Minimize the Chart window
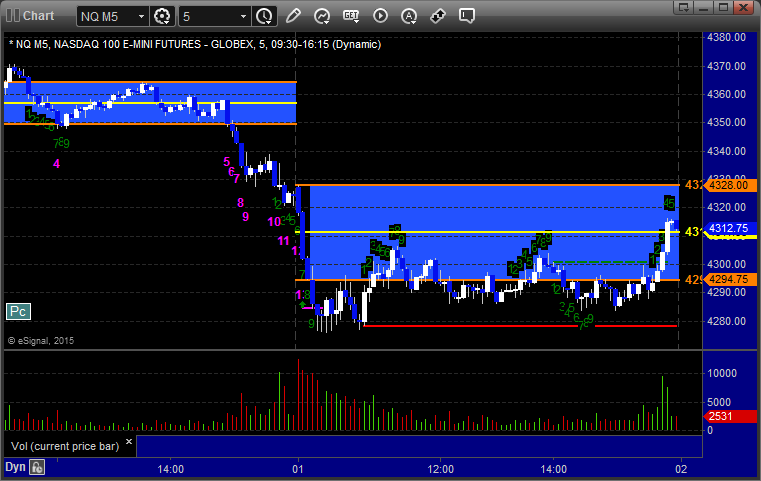Viewport: 761px width, 481px height. [x=704, y=7]
